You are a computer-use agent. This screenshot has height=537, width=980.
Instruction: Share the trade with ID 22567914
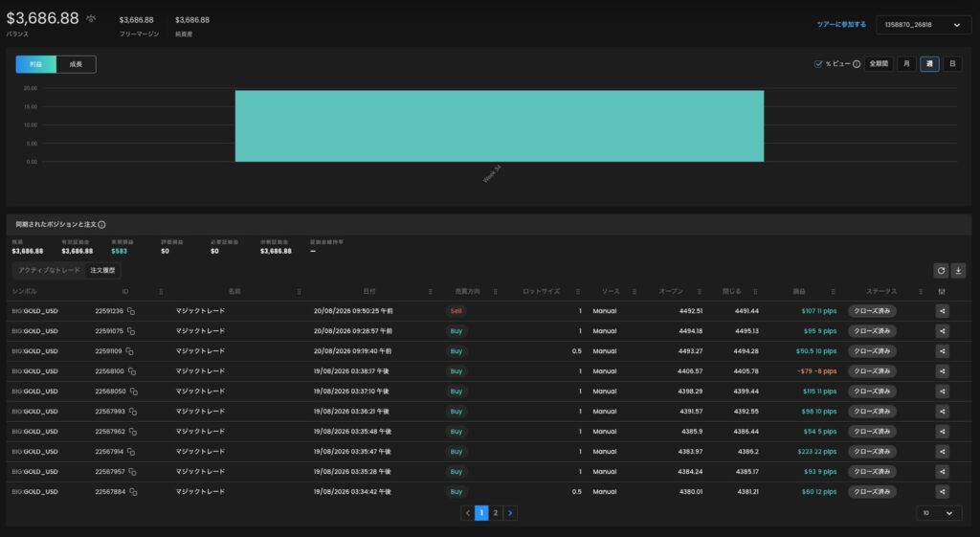pyautogui.click(x=943, y=452)
